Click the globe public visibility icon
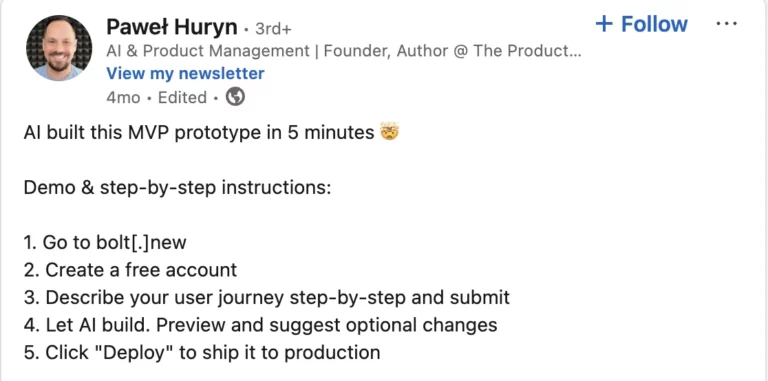Image resolution: width=768 pixels, height=381 pixels. click(x=235, y=97)
